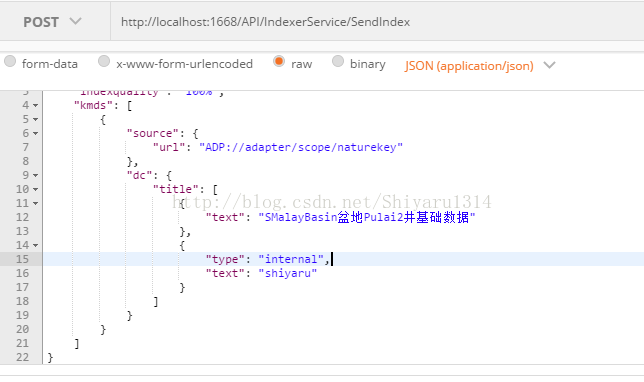The image size is (644, 382).
Task: Click the "kmds" key
Action: (x=93, y=105)
